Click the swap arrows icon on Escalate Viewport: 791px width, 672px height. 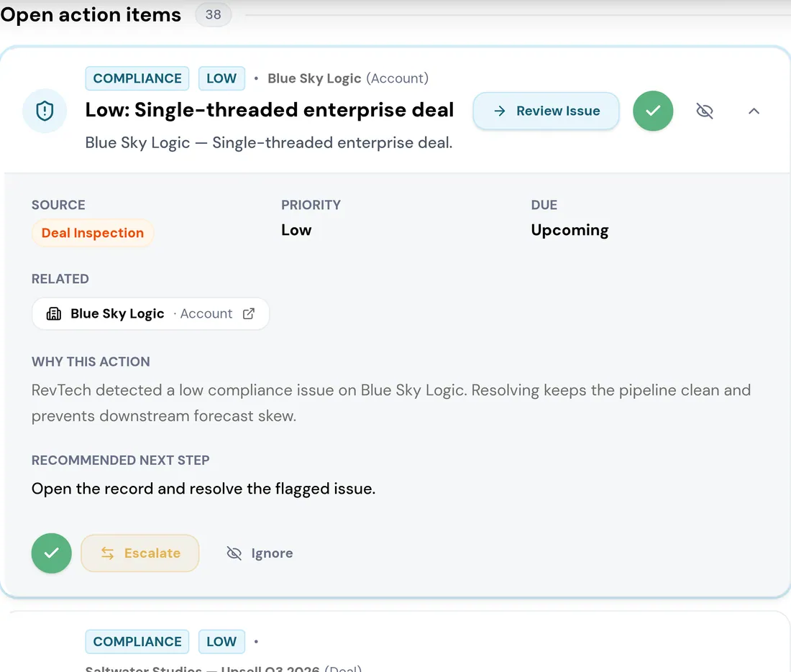pyautogui.click(x=107, y=553)
